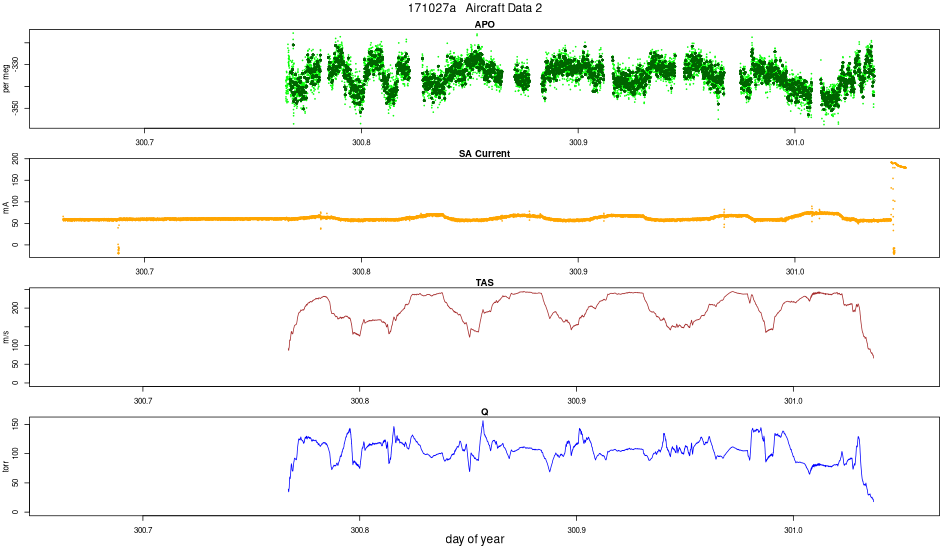
Task: Click the 'per meg' y-axis label
Action: tap(6, 78)
